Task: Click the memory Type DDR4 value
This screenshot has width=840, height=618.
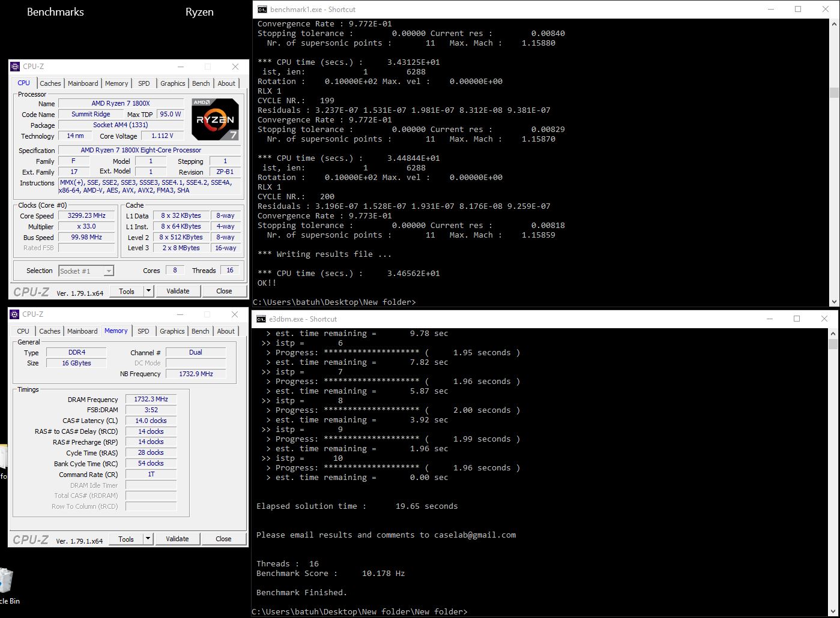Action: [76, 353]
